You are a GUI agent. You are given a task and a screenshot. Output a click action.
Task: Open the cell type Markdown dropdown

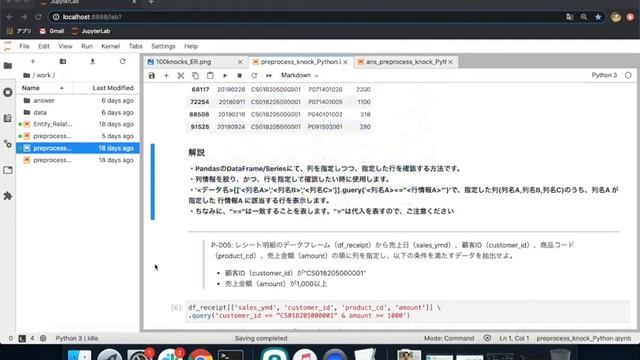300,76
